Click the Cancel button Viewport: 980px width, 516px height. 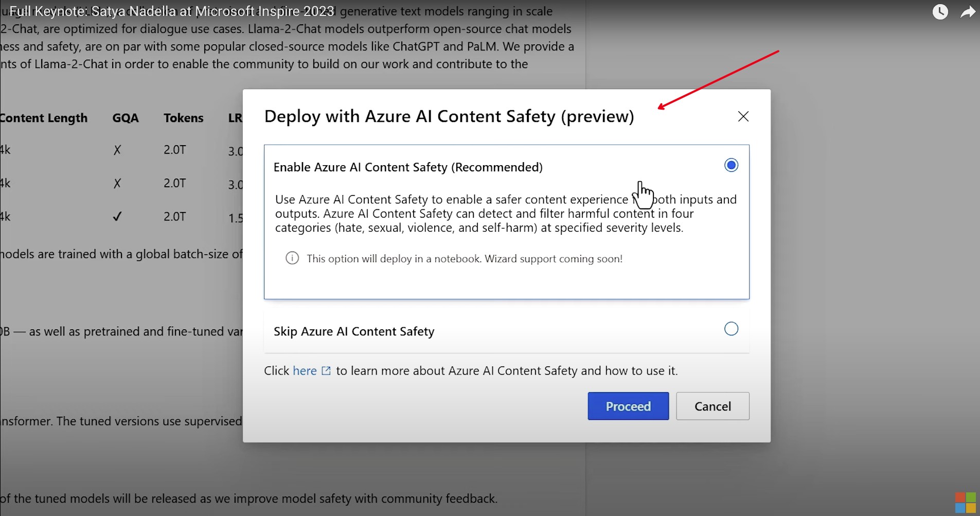[712, 406]
